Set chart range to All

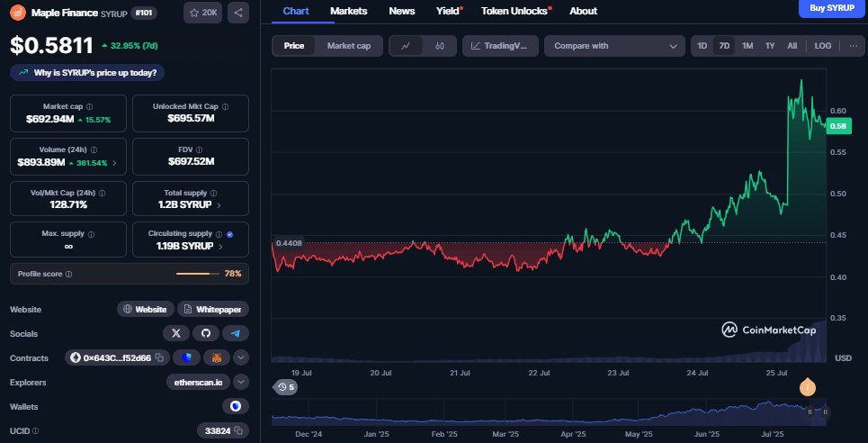point(792,46)
